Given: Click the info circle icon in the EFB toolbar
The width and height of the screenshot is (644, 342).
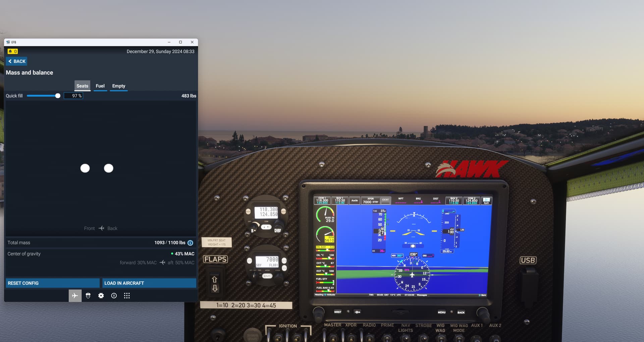Looking at the screenshot, I should point(114,295).
